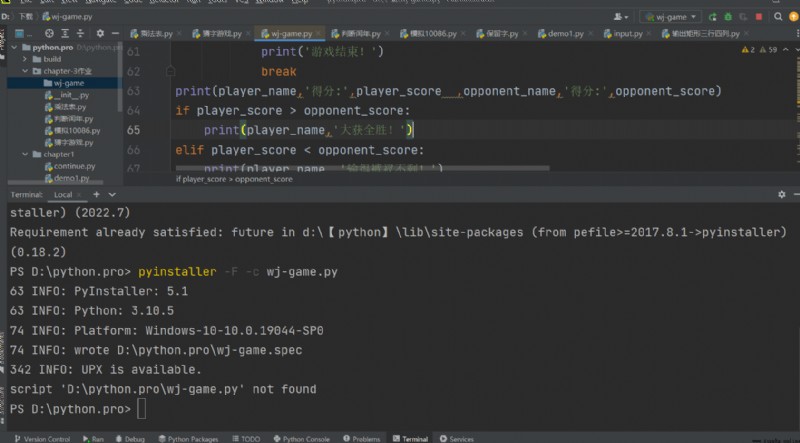
Task: Start debugging with the green bug icon
Action: [728, 17]
